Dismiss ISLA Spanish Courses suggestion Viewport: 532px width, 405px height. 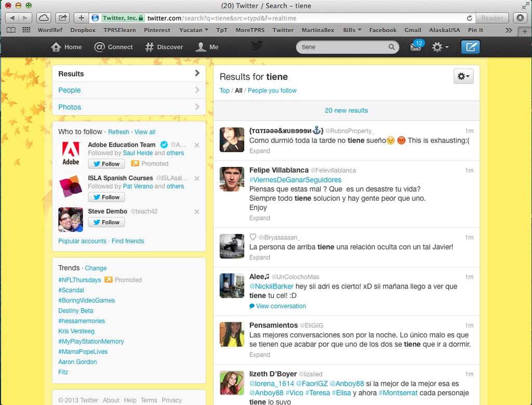[x=197, y=178]
